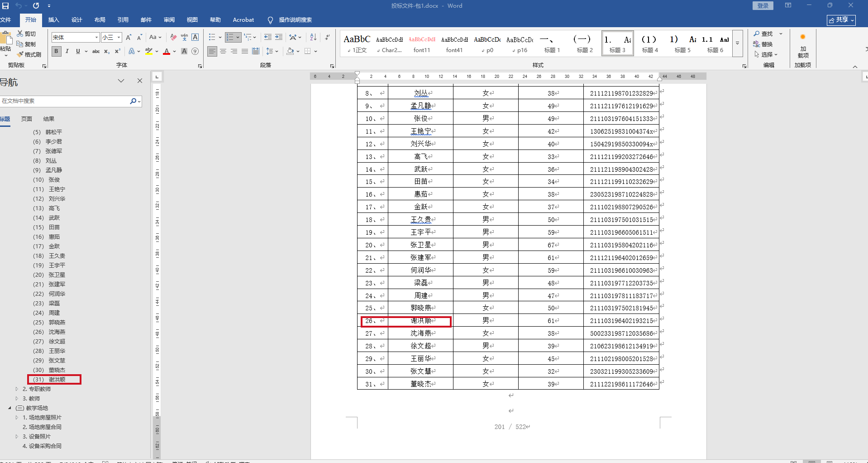The width and height of the screenshot is (868, 463).
Task: Go to (18) 王久贵 heading in navigation
Action: tap(49, 256)
